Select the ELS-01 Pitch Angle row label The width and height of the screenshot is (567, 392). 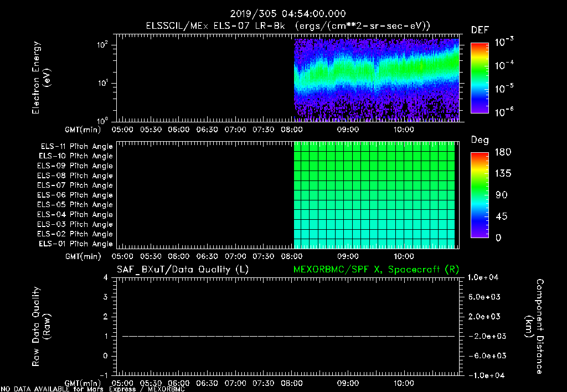point(76,244)
